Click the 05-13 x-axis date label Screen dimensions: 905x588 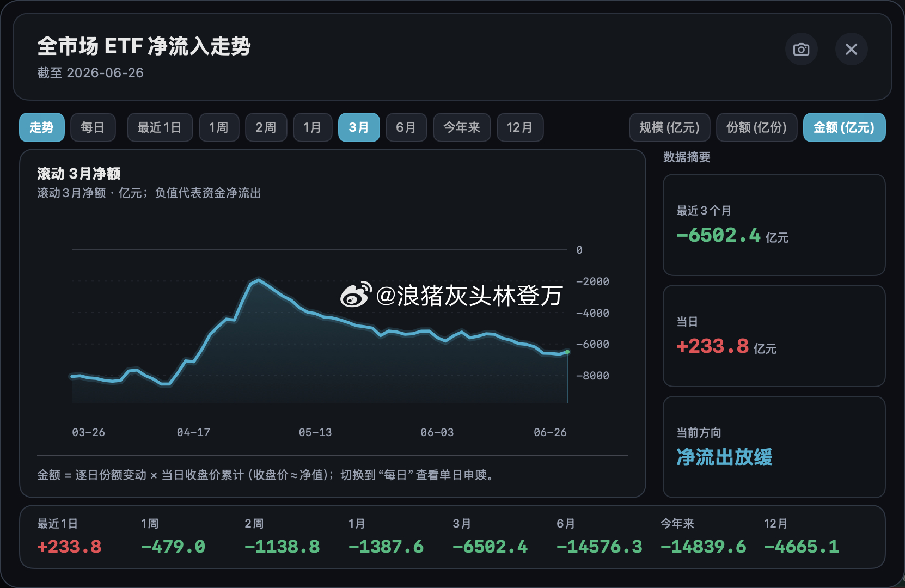pos(315,432)
